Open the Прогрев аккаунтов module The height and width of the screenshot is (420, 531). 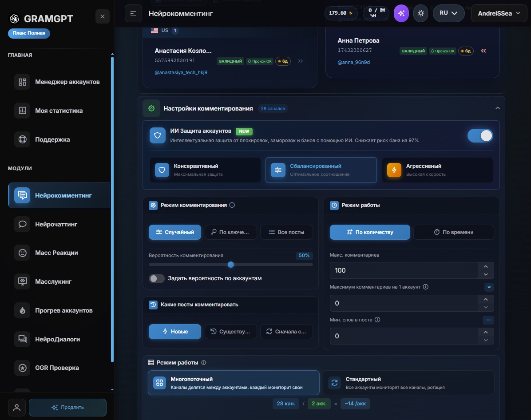[x=59, y=311]
